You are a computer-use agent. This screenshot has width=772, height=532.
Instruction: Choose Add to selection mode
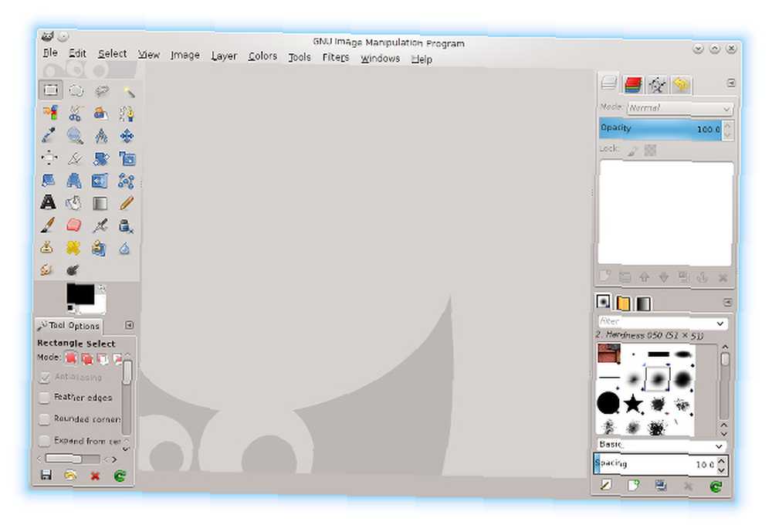click(x=87, y=358)
